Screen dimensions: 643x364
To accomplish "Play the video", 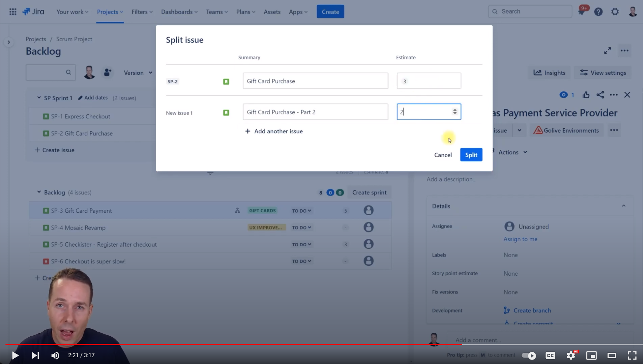I will point(15,355).
